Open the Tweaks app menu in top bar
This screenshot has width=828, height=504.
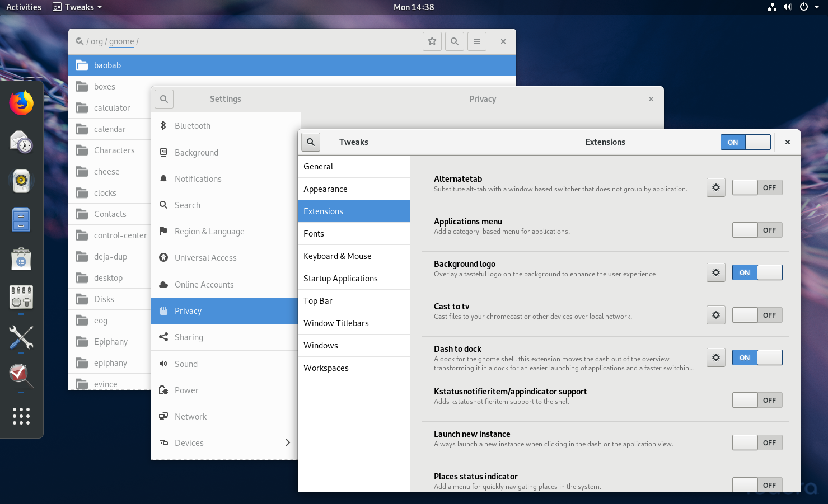click(77, 7)
